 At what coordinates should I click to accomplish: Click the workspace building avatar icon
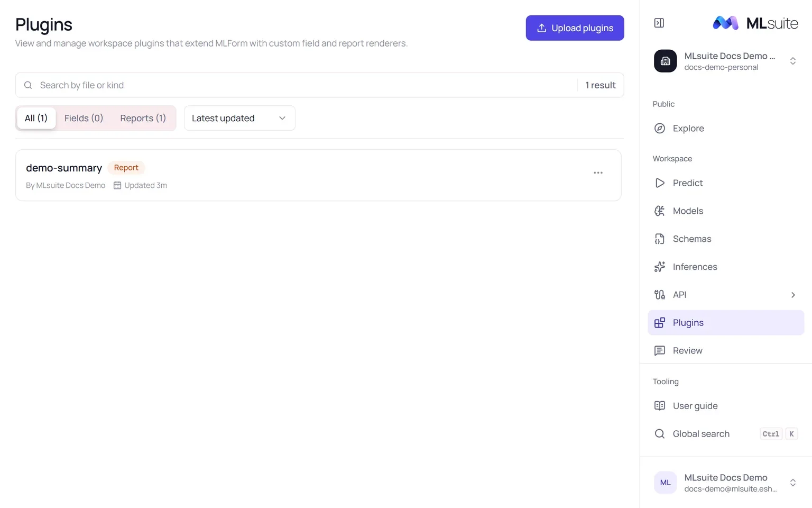[x=665, y=61]
